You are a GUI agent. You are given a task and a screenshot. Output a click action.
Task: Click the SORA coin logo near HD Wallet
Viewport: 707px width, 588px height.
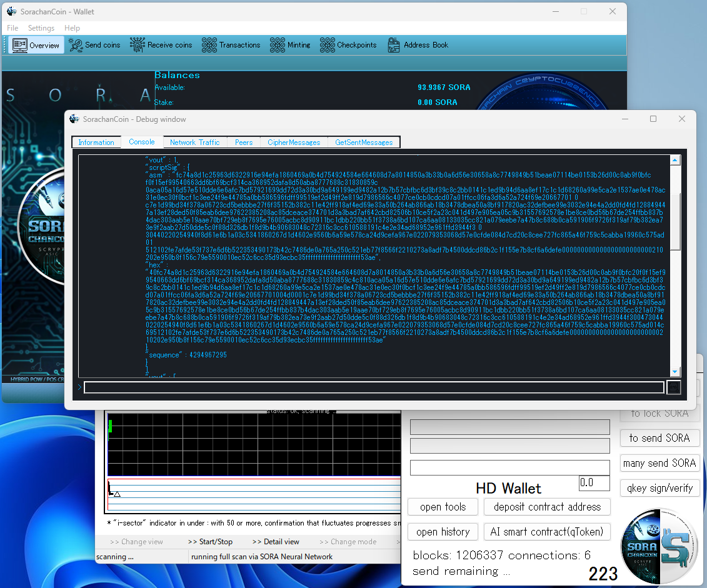659,546
